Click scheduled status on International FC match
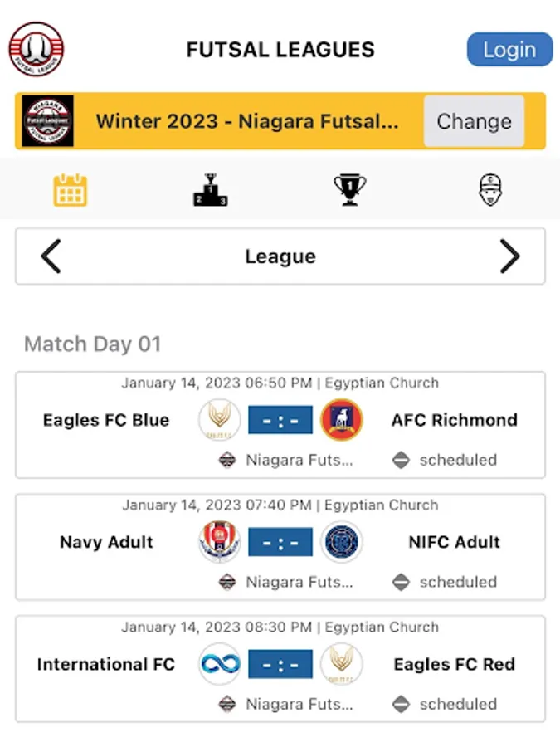 pyautogui.click(x=457, y=704)
